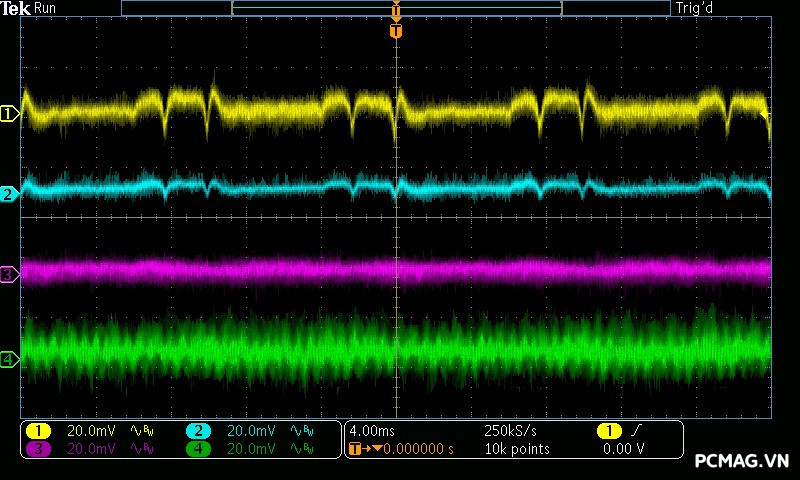Click the trigger source 1 badge
Screen dimensions: 800x480
click(x=609, y=430)
